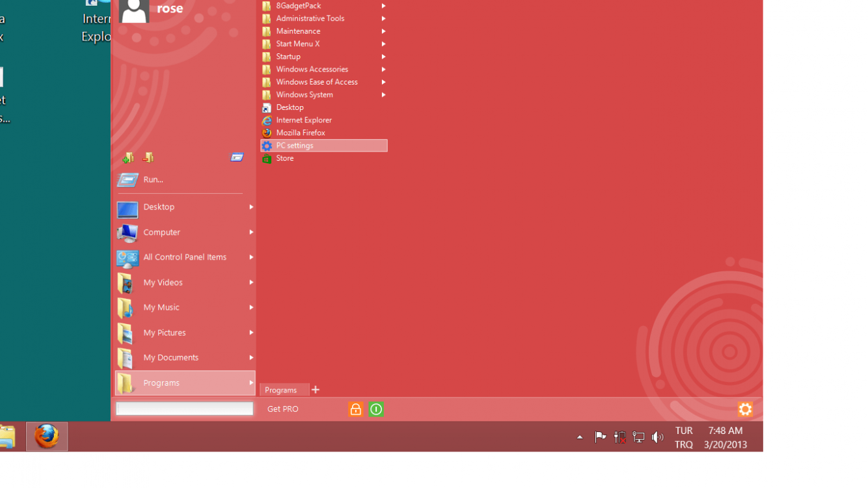The width and height of the screenshot is (868, 488).
Task: Click the My Pictures folder icon
Action: tap(126, 333)
